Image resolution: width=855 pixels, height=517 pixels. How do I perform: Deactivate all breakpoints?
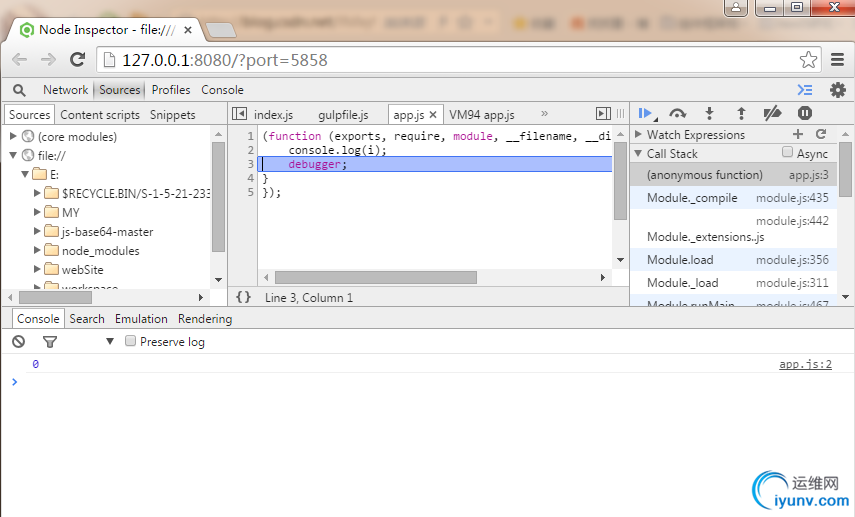click(x=772, y=113)
